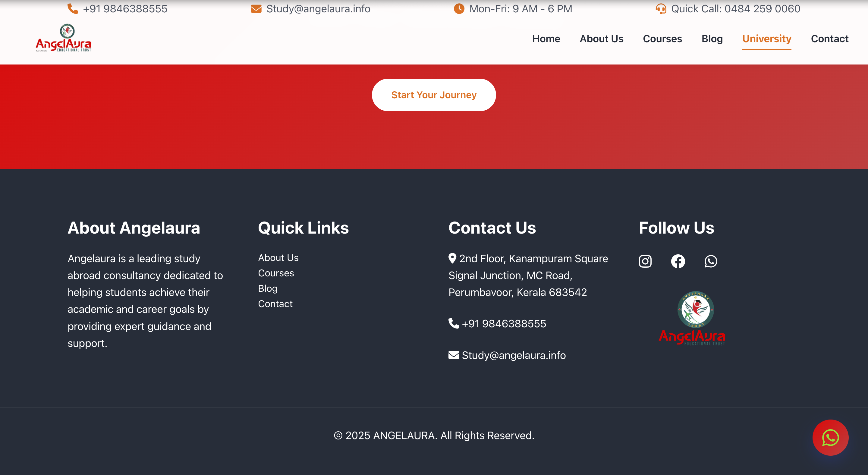The image size is (868, 475).
Task: Click the envelope icon in top bar
Action: coord(256,9)
